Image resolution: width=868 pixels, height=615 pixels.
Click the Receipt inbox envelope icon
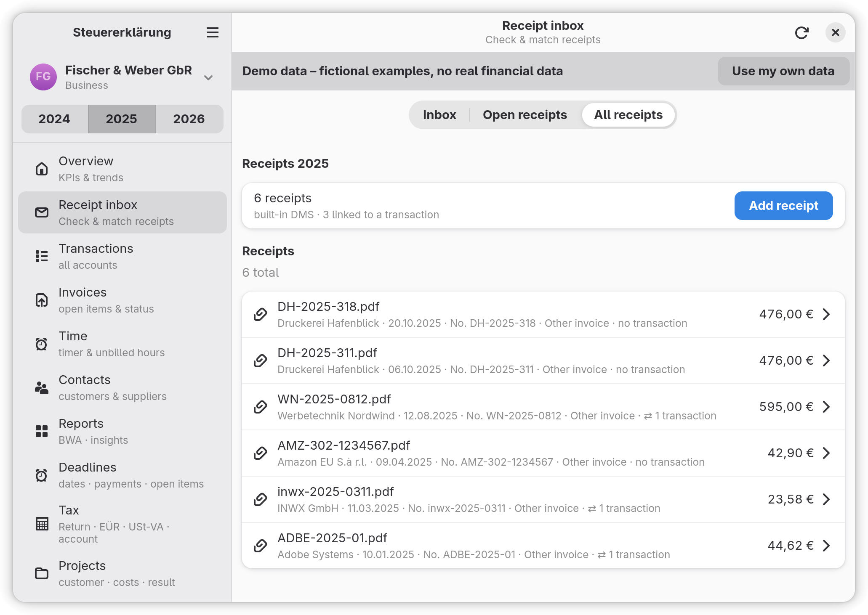pos(42,212)
